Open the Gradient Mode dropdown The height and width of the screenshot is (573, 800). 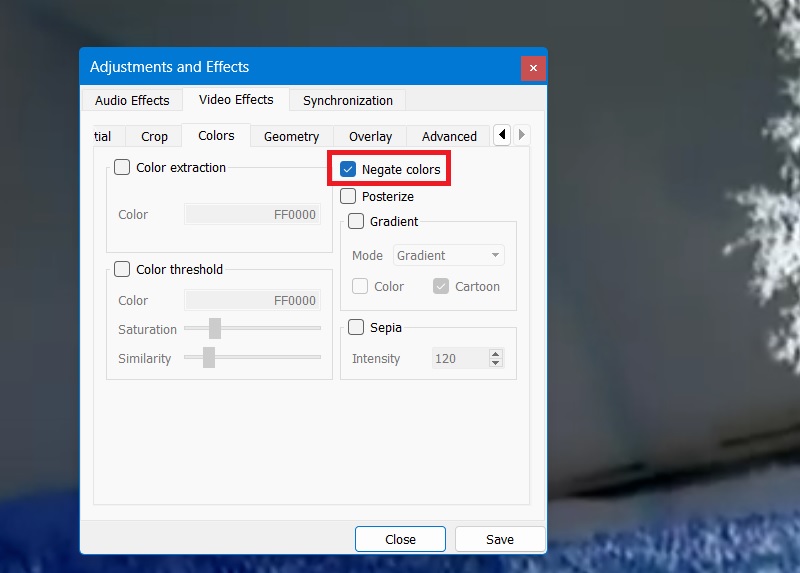coord(448,255)
